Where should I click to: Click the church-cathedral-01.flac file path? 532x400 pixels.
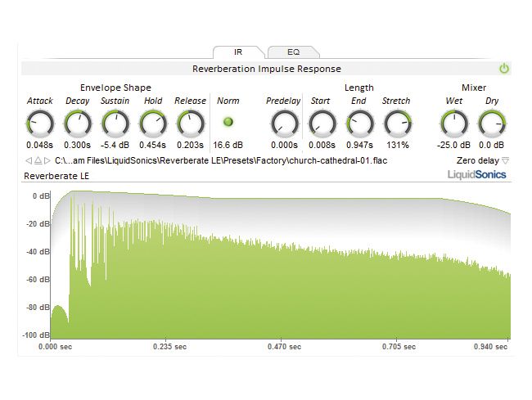(x=221, y=160)
